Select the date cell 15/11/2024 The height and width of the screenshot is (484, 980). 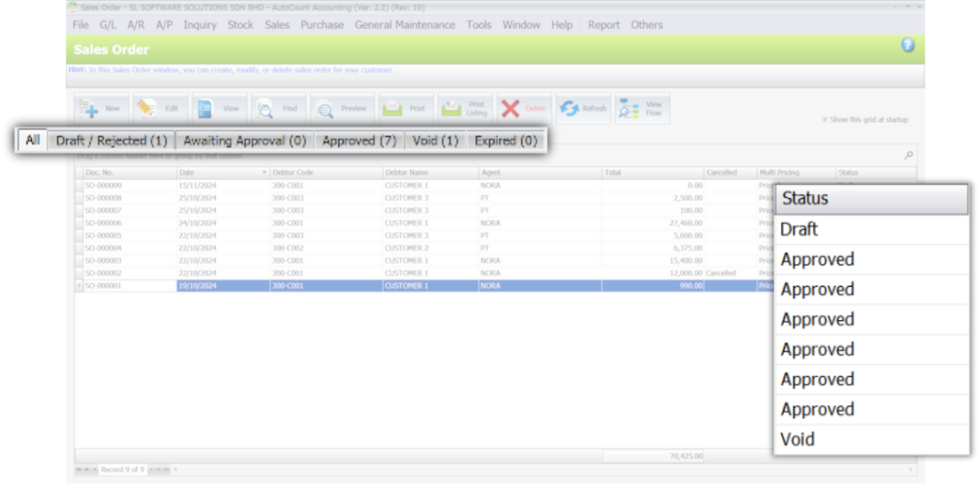pyautogui.click(x=223, y=186)
